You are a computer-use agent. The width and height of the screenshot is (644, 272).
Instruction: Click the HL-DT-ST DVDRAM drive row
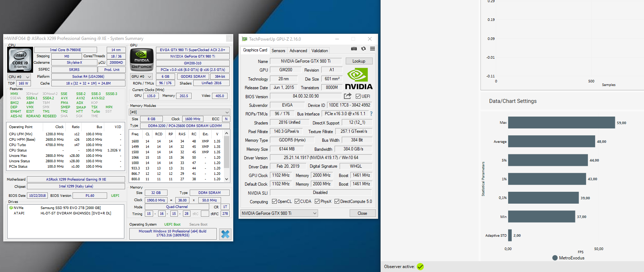(x=66, y=213)
